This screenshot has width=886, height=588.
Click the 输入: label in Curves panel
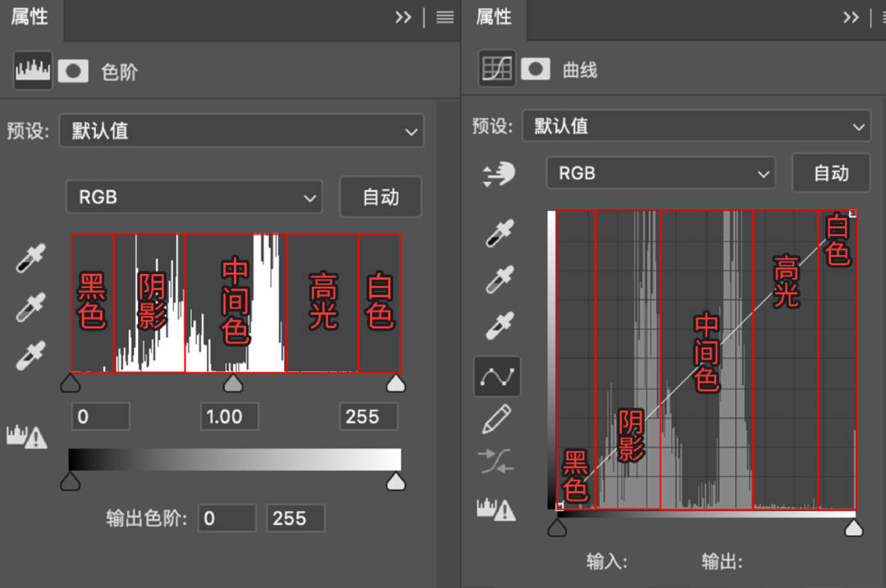pyautogui.click(x=607, y=562)
